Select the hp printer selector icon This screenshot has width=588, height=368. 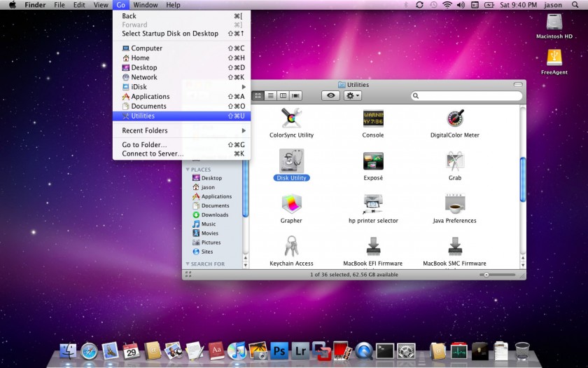pyautogui.click(x=372, y=204)
